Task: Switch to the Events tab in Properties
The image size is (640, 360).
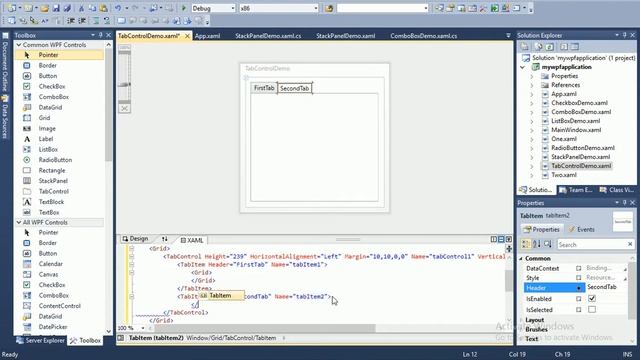Action: pyautogui.click(x=581, y=229)
